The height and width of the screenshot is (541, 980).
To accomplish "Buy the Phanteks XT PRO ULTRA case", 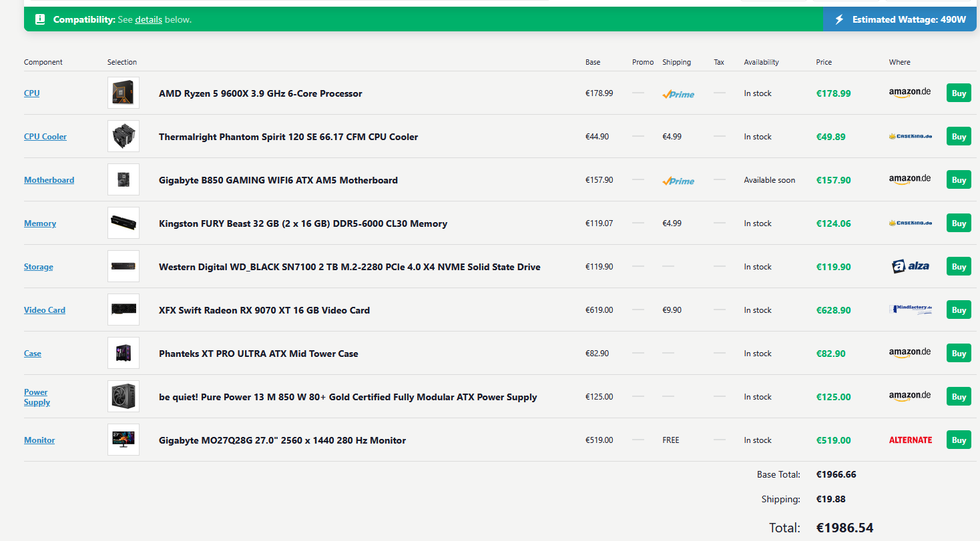I will click(x=959, y=353).
